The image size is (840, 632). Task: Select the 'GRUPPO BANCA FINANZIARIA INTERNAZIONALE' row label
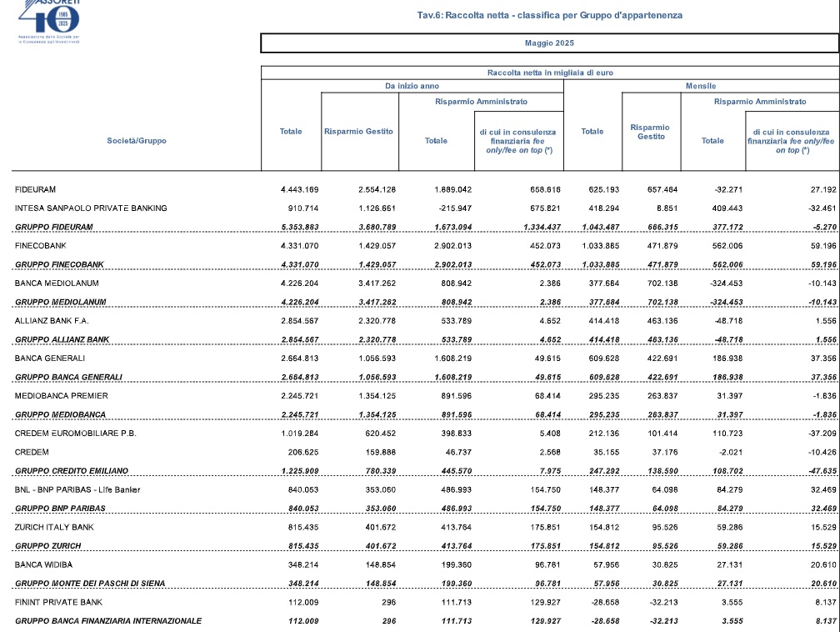click(x=108, y=621)
